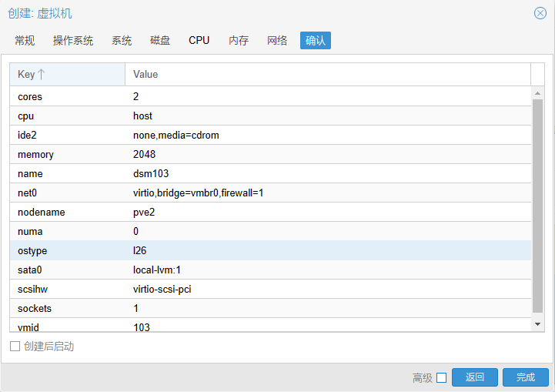Screen dimensions: 555x392
Task: Switch to the 常规 tab
Action: pos(25,40)
